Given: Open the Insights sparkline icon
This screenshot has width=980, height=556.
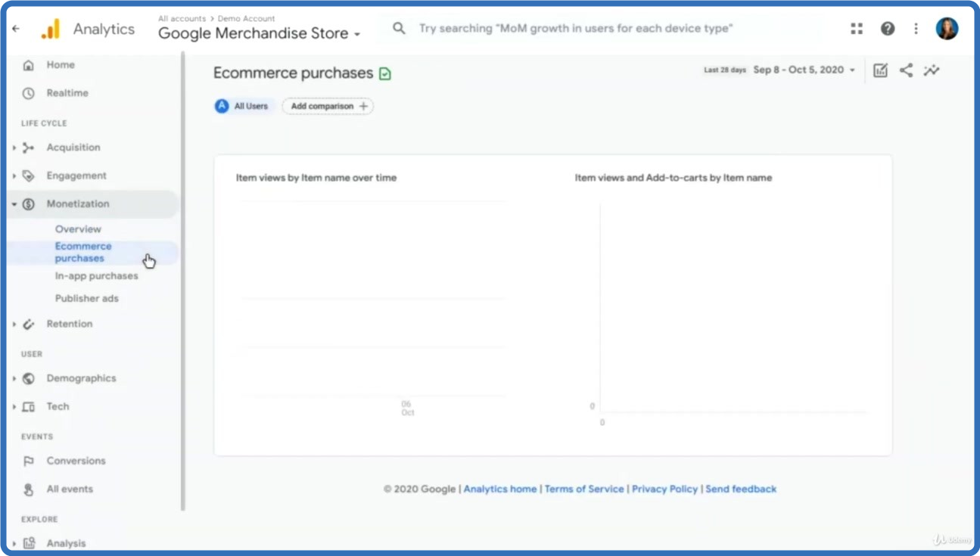Looking at the screenshot, I should pyautogui.click(x=932, y=70).
